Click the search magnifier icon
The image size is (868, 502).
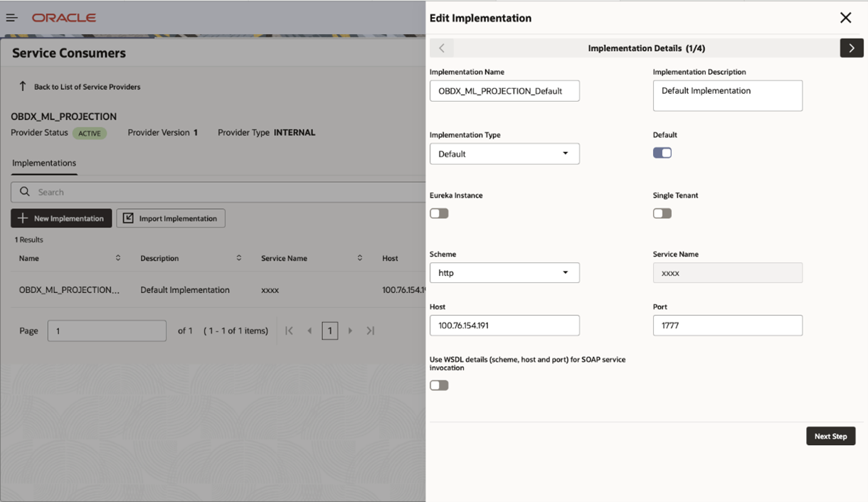click(25, 192)
